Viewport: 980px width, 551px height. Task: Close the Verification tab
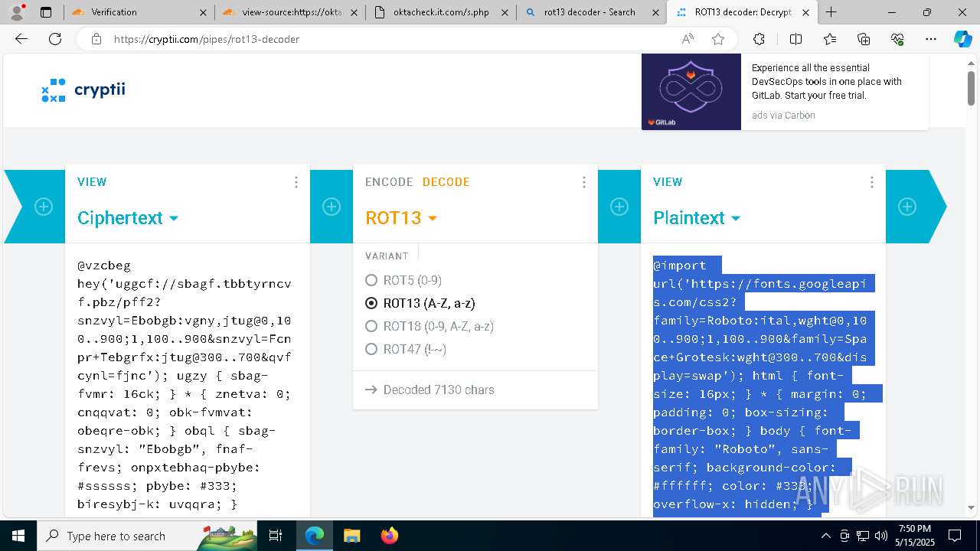click(x=202, y=12)
